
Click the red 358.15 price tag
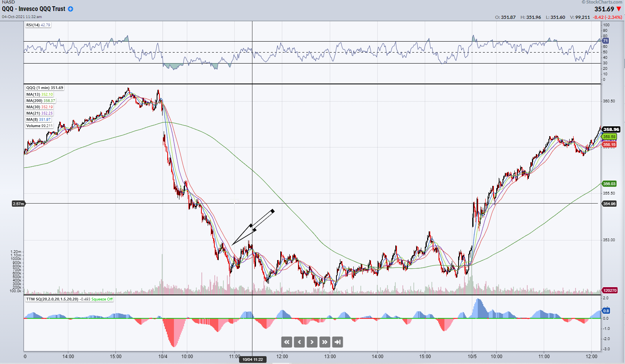pos(609,144)
